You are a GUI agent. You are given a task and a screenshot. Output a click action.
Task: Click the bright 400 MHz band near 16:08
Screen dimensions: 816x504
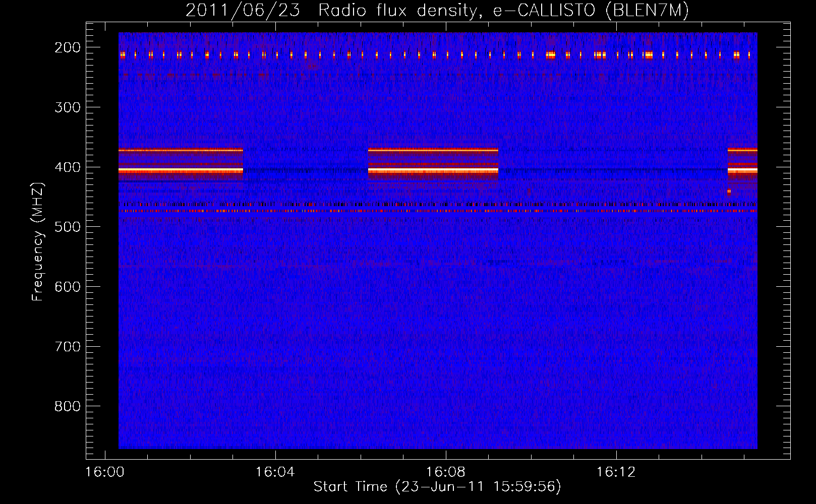(433, 171)
